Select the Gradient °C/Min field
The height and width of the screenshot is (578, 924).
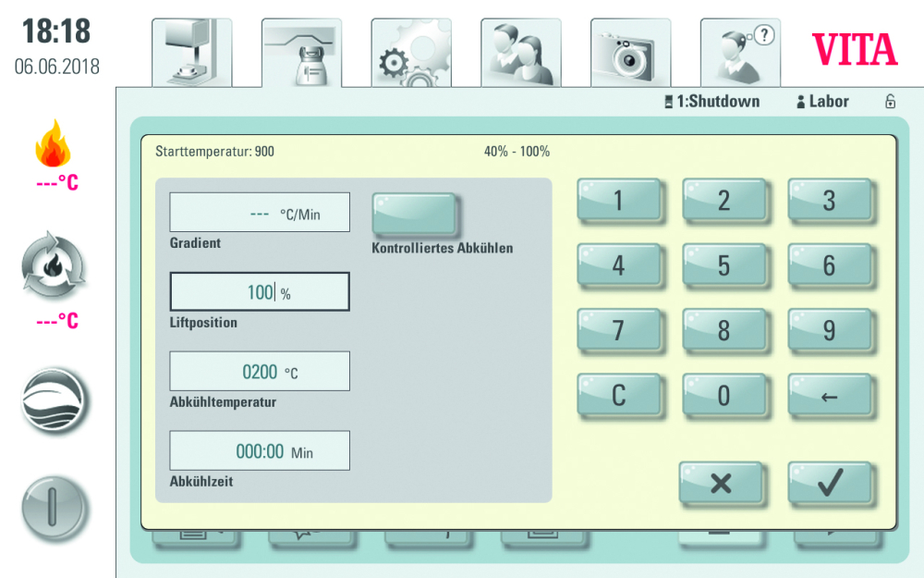pyautogui.click(x=260, y=213)
